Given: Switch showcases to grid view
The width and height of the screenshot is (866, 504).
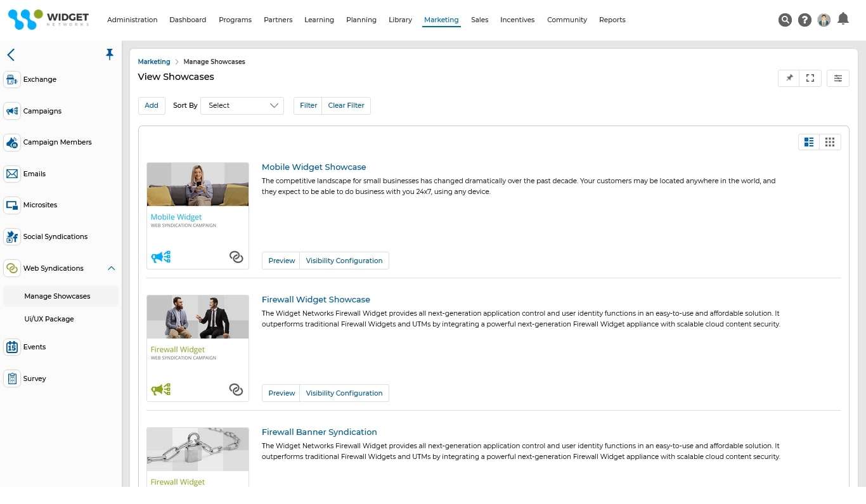Looking at the screenshot, I should click(x=830, y=141).
